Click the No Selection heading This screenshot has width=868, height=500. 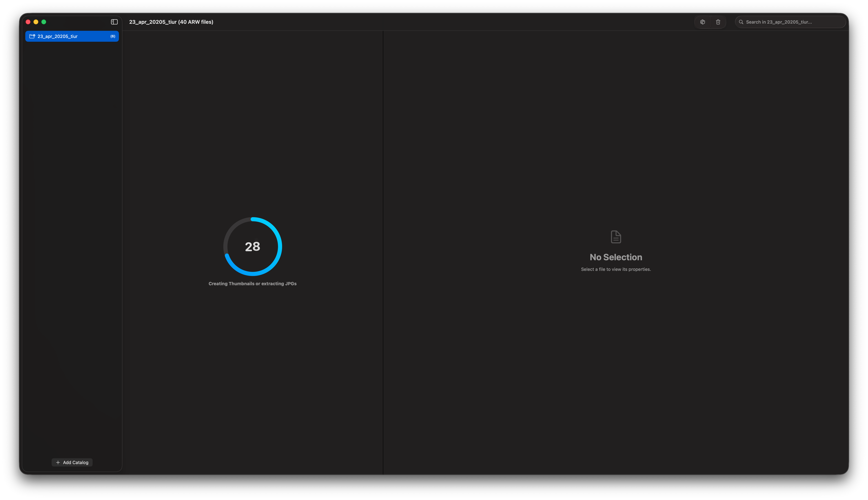point(615,257)
